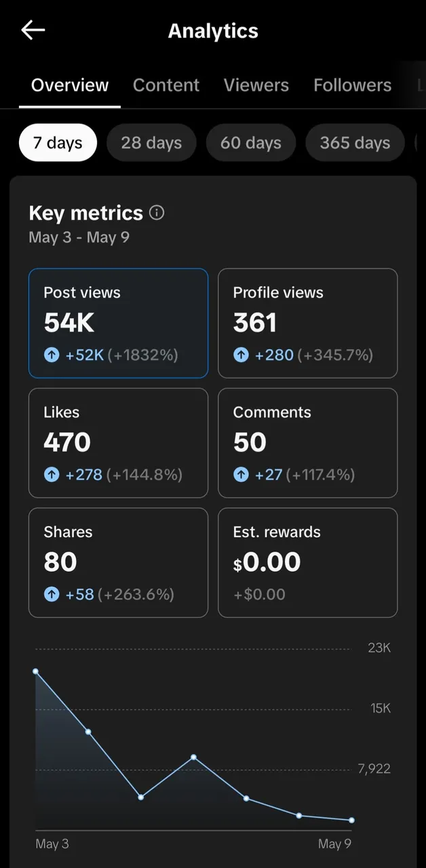Show the Likes metric card
This screenshot has width=426, height=868.
[x=118, y=443]
